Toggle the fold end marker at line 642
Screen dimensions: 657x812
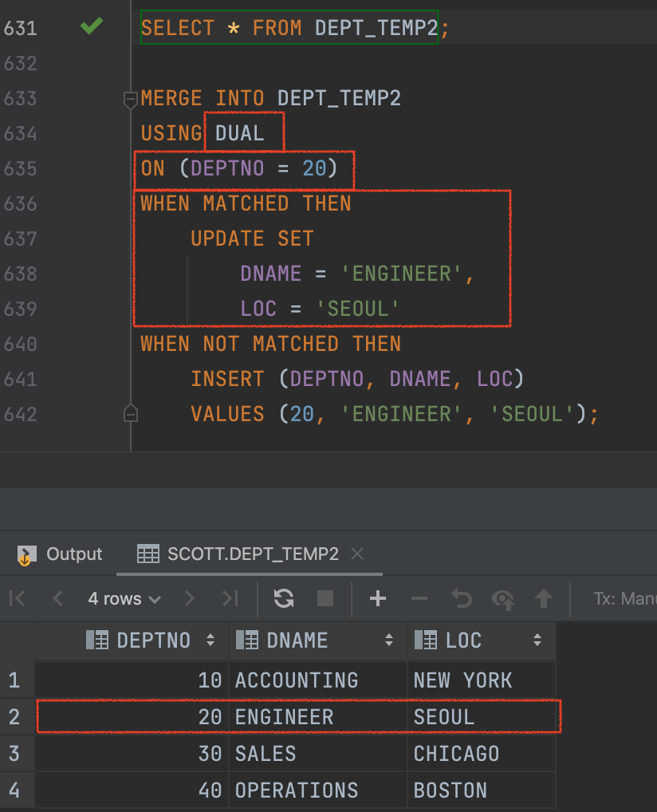[x=131, y=414]
